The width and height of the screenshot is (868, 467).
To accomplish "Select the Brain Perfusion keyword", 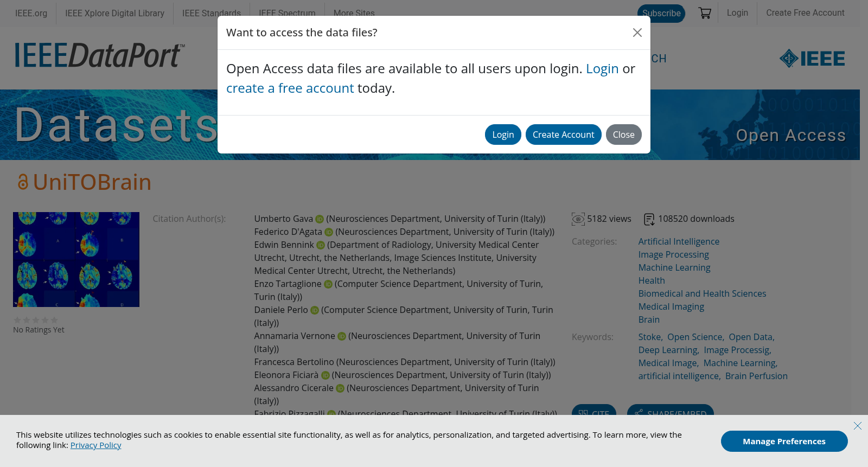I will point(756,376).
